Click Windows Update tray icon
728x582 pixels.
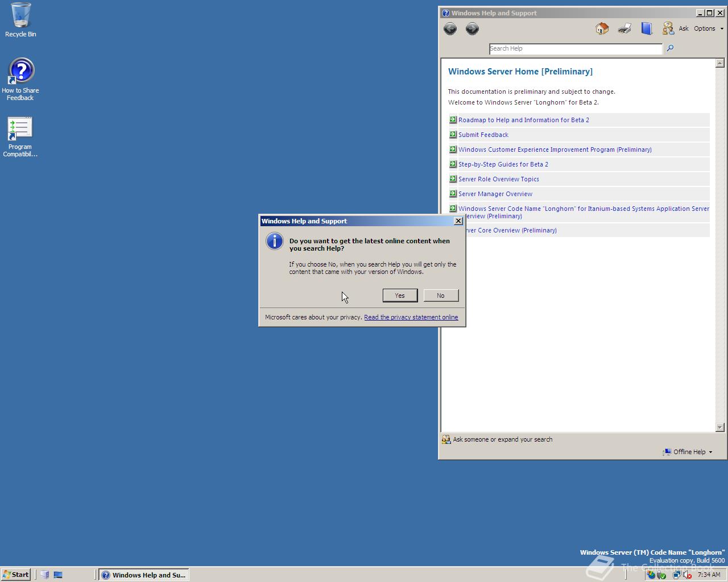tap(651, 575)
